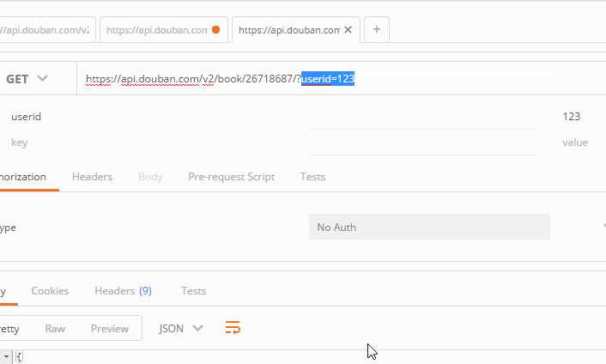Close the active api.douban.com request tab
The image size is (606, 364).
coord(348,30)
